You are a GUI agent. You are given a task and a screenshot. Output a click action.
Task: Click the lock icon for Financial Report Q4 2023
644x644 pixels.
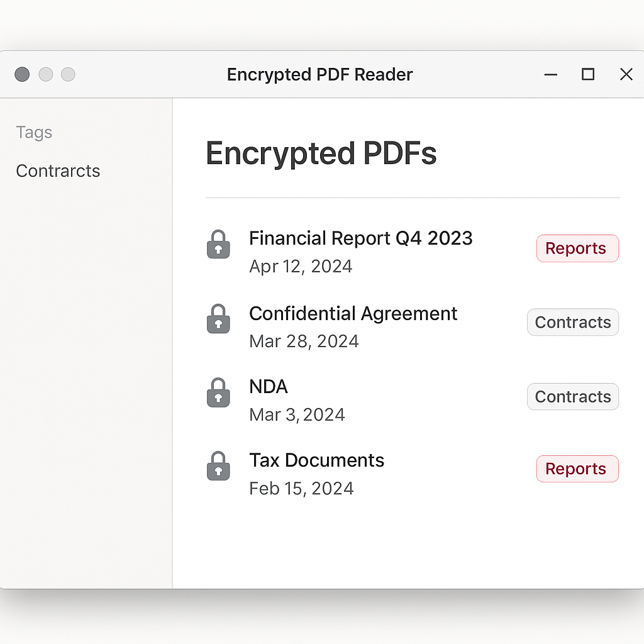coord(218,245)
